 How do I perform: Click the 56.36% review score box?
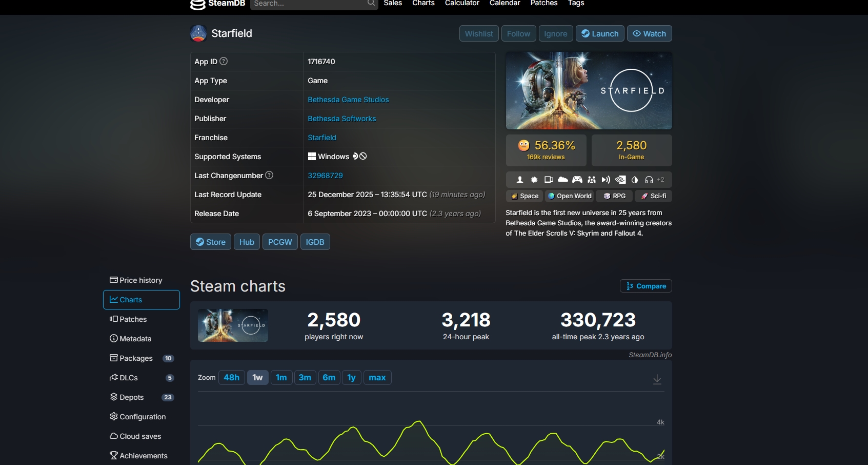(x=546, y=150)
